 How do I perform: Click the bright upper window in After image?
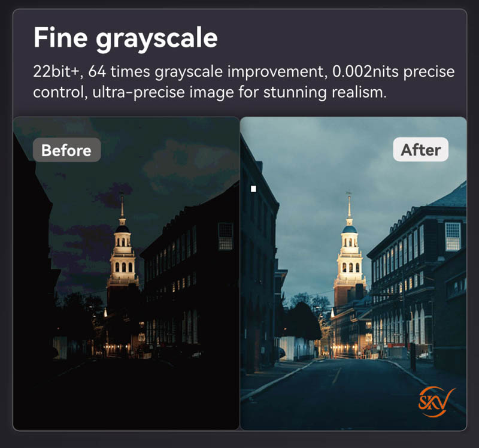[453, 236]
